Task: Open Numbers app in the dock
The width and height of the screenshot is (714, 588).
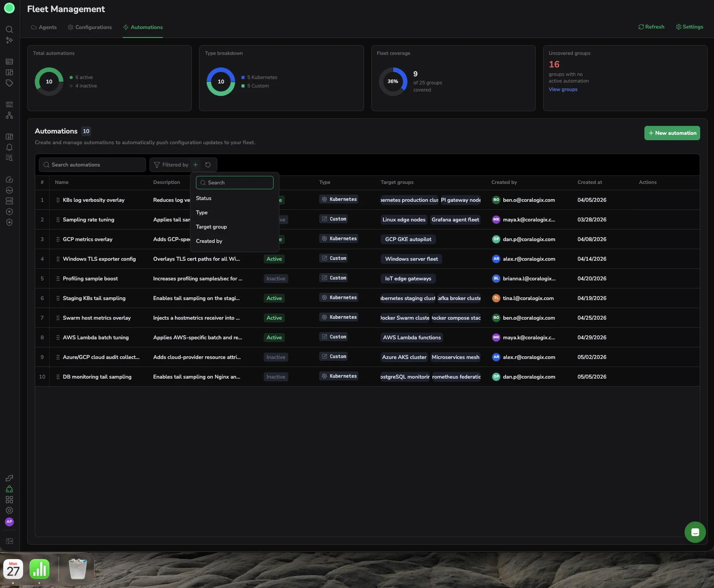Action: (39, 569)
